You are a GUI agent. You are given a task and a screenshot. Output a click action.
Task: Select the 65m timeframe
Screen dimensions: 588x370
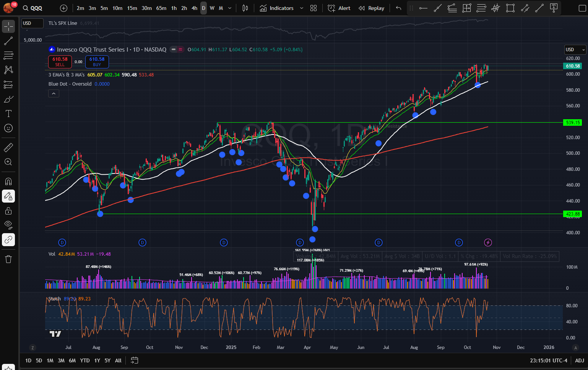(x=161, y=8)
